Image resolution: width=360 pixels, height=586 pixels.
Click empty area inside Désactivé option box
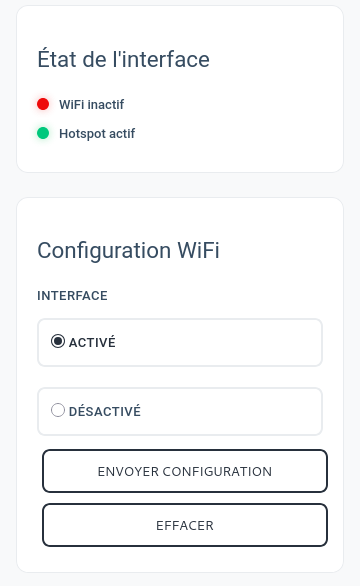[x=232, y=411]
